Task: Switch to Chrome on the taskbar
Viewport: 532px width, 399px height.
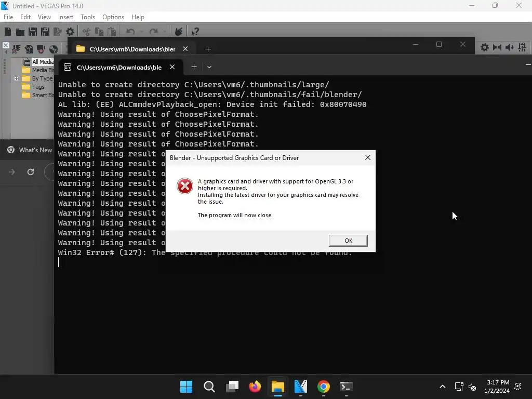Action: tap(323, 387)
